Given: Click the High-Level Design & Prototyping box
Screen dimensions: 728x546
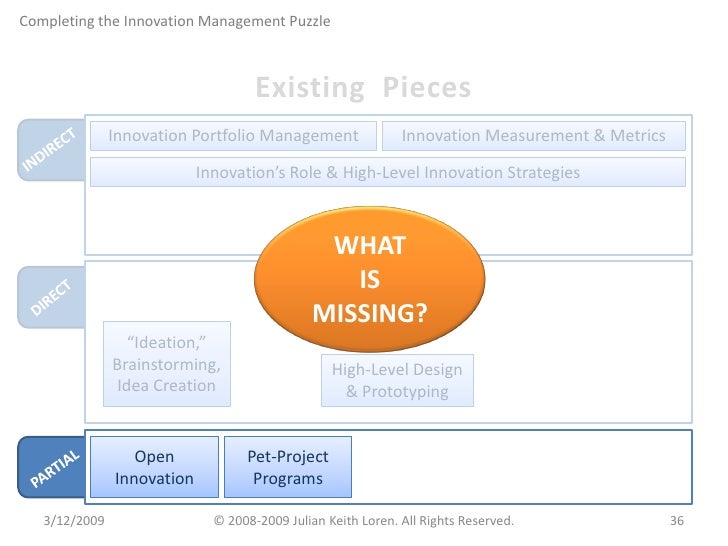Looking at the screenshot, I should pyautogui.click(x=397, y=380).
